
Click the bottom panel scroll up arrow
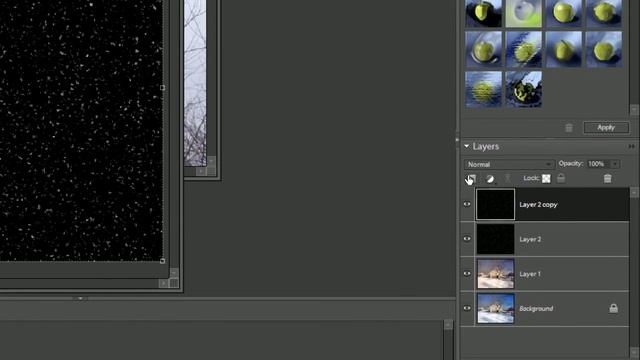(448, 325)
